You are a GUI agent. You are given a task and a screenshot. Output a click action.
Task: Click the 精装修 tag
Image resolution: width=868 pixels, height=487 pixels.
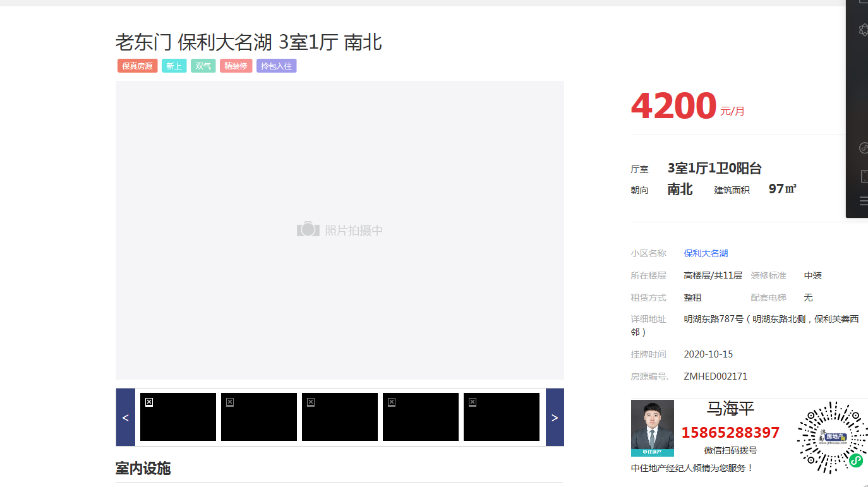tap(236, 66)
